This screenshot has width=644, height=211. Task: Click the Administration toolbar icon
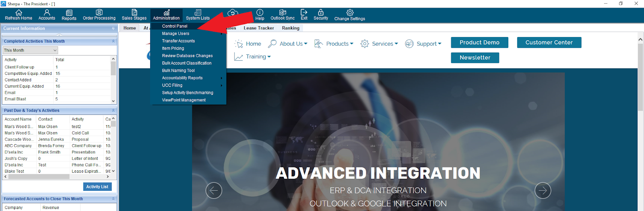pos(166,15)
